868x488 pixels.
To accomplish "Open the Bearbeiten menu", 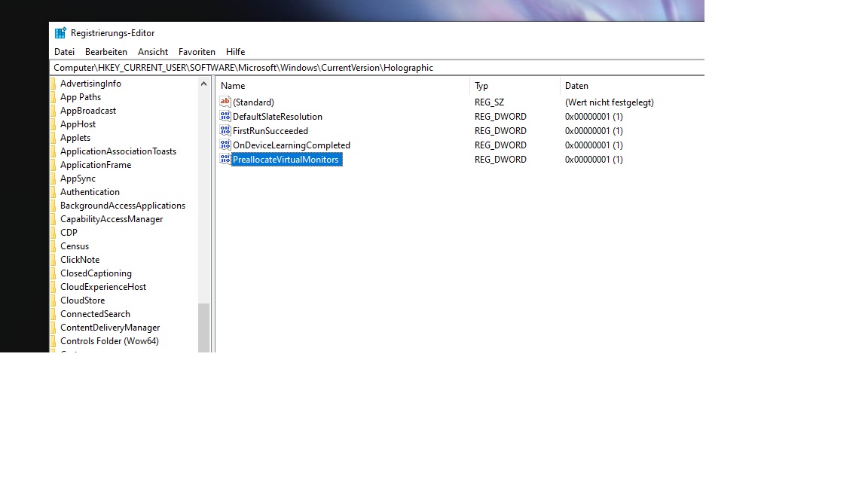I will click(x=105, y=51).
